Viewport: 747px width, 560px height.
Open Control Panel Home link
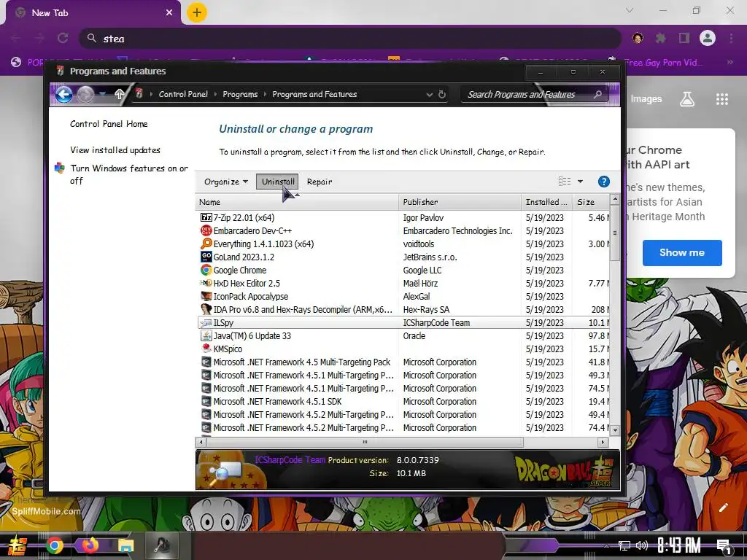click(x=109, y=124)
